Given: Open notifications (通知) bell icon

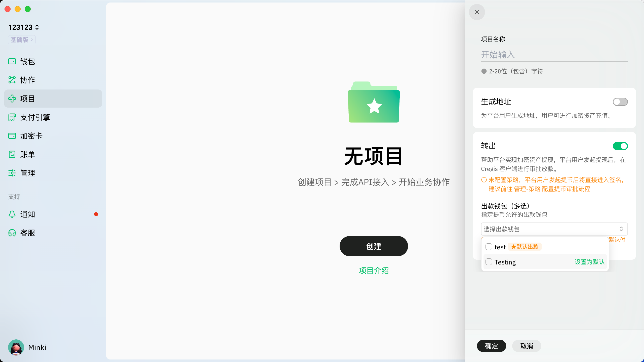Looking at the screenshot, I should [x=12, y=214].
